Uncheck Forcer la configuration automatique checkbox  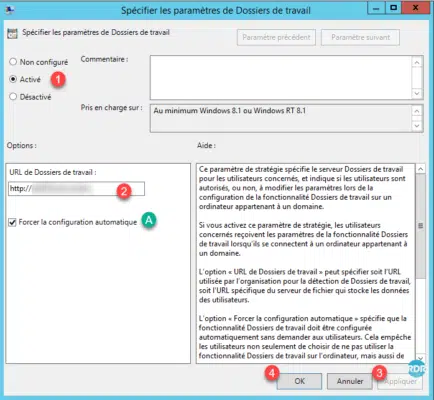pos(12,222)
